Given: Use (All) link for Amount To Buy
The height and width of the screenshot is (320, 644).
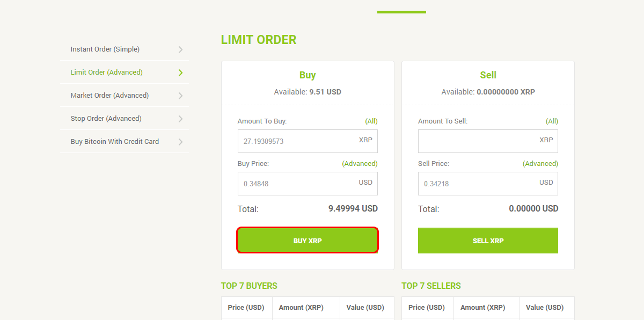Looking at the screenshot, I should pos(371,121).
